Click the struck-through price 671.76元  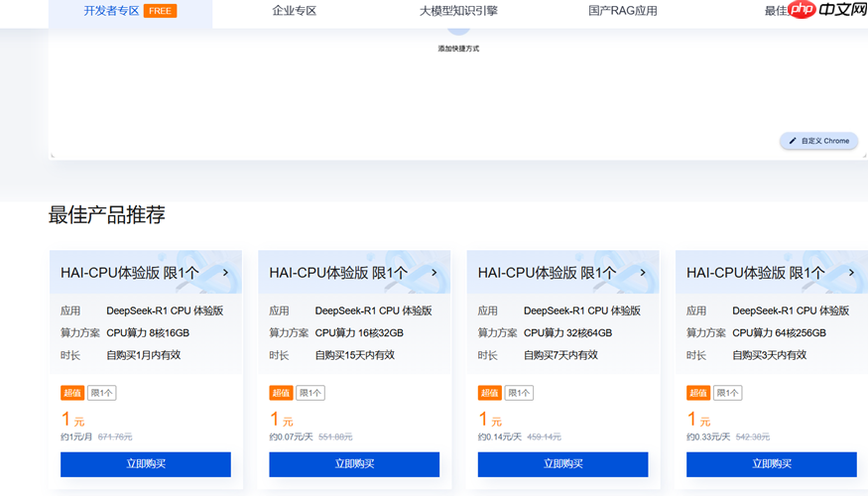[x=115, y=436]
